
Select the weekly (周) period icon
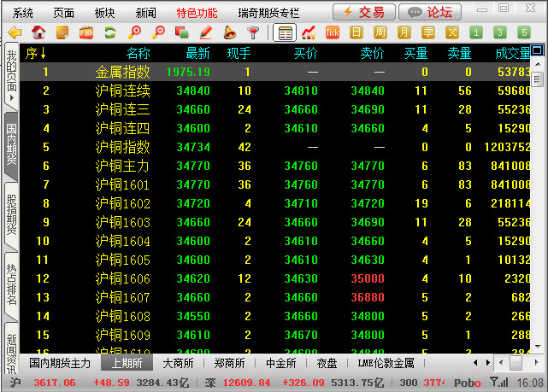[380, 32]
